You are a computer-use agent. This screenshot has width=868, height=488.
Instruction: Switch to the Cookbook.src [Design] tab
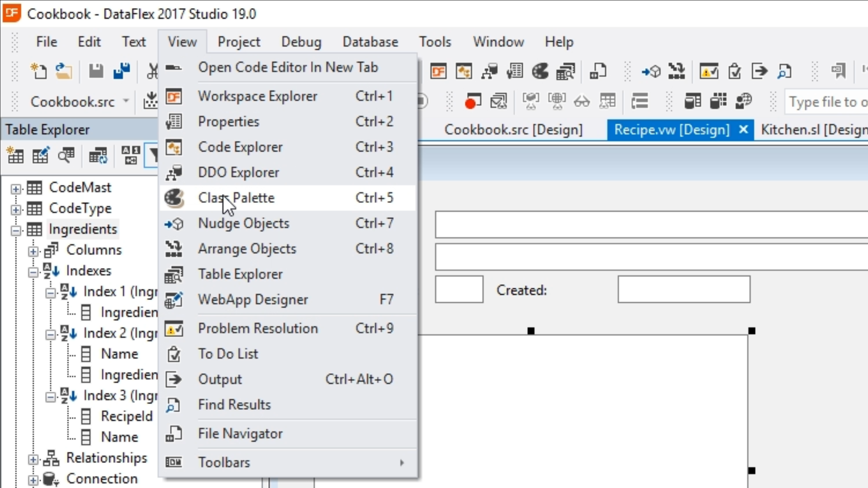click(x=513, y=130)
